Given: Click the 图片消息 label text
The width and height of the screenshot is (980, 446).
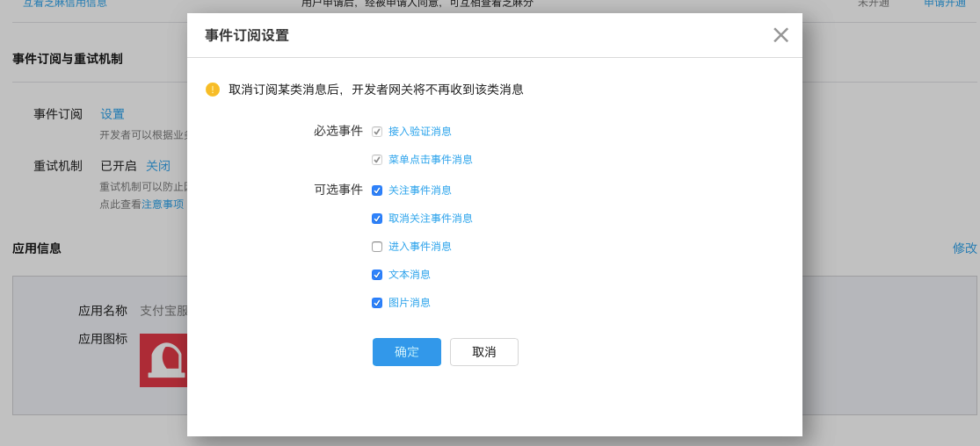Looking at the screenshot, I should click(410, 303).
